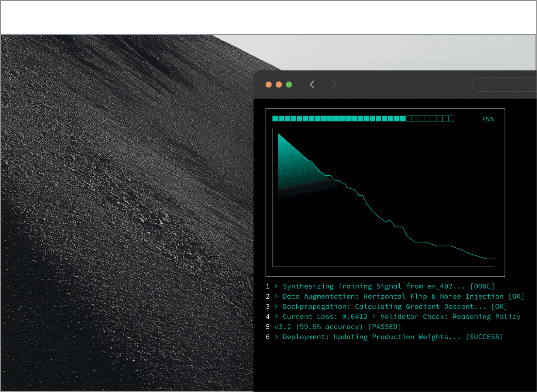The image size is (537, 392).
Task: Click the [DONE] status tag
Action: (482, 286)
